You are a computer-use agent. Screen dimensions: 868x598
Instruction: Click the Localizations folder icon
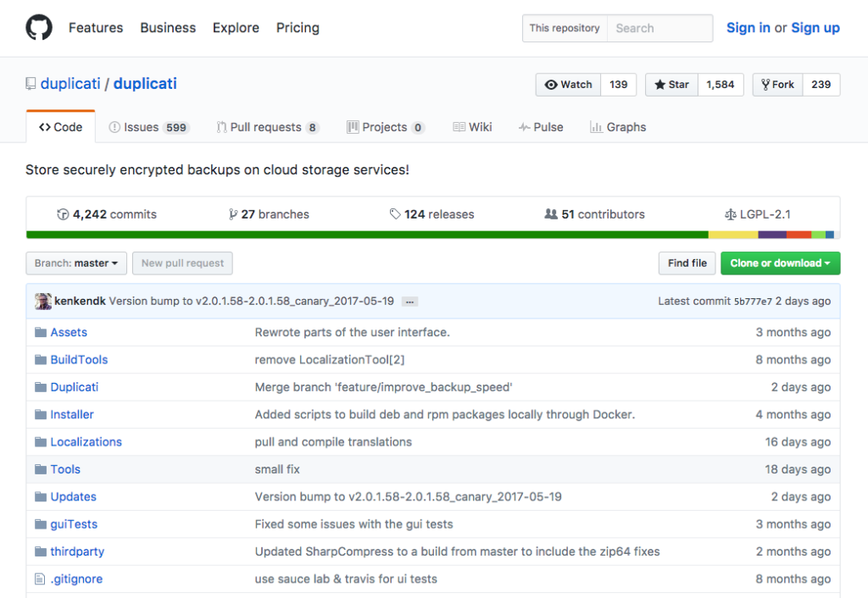tap(41, 442)
